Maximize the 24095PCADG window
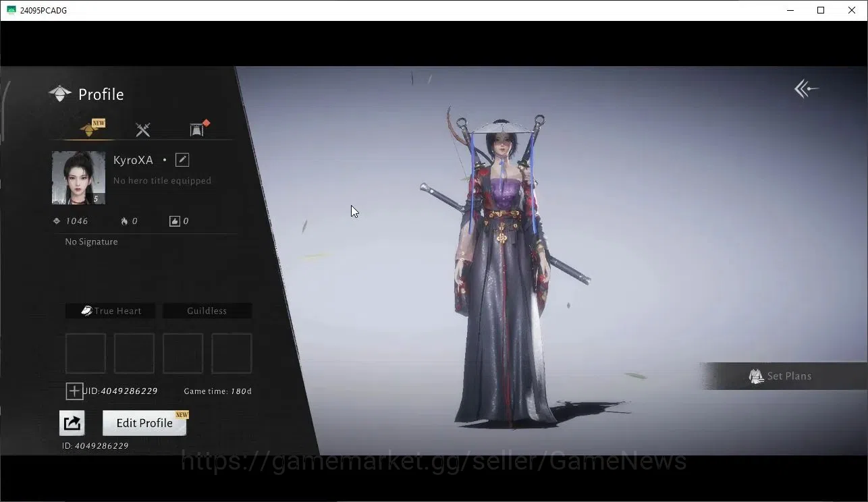Screen dimensions: 868x502 click(821, 10)
